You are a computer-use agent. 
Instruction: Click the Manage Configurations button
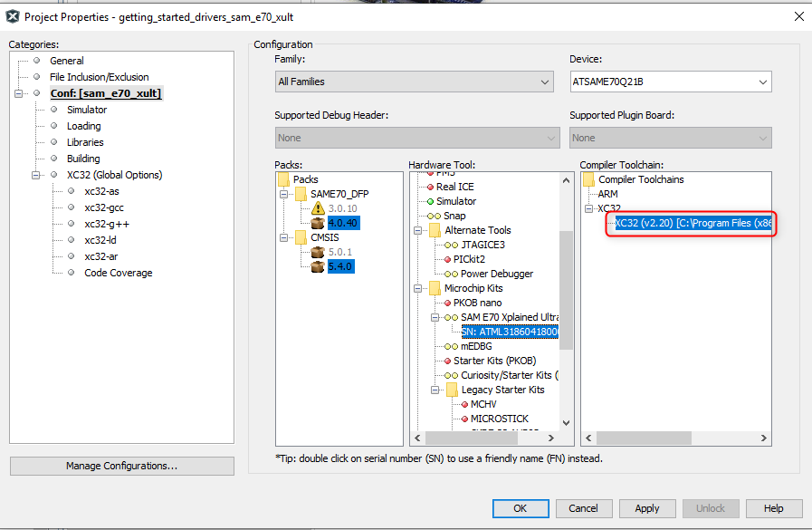click(121, 466)
